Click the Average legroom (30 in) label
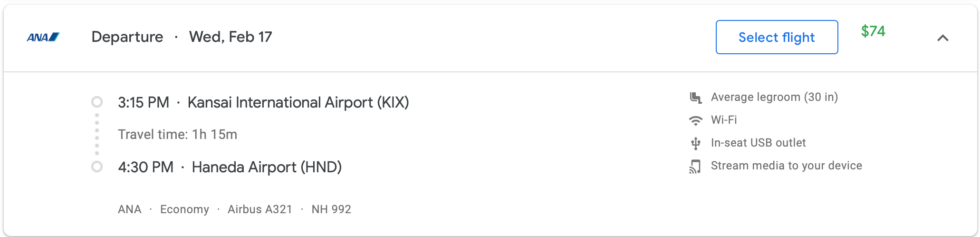Screen dimensions: 980x237 pos(774,97)
